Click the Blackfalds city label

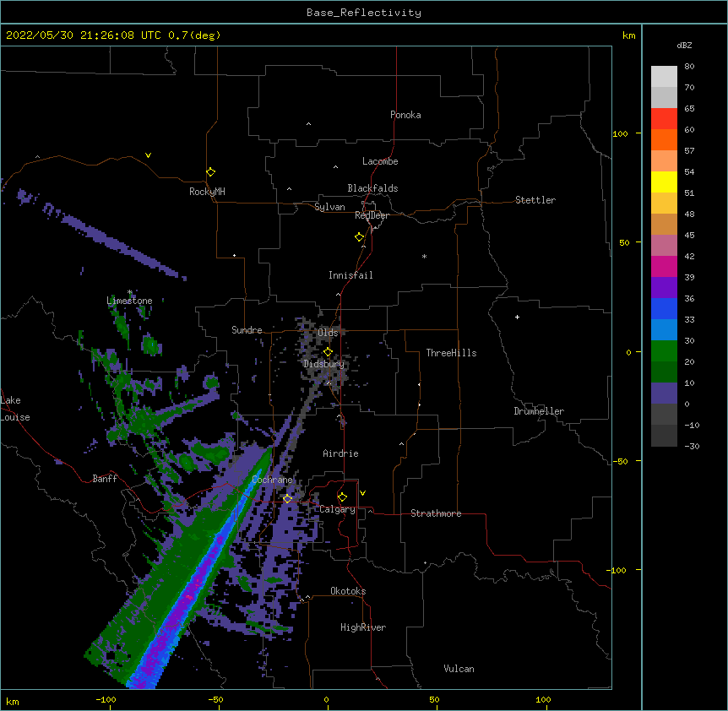[372, 188]
